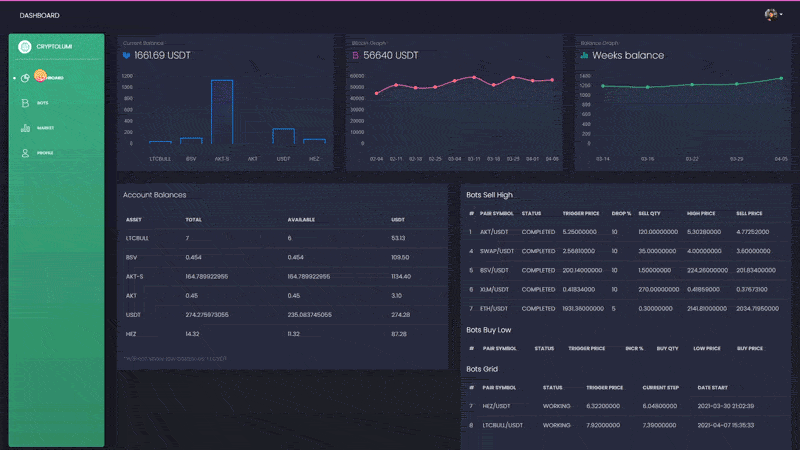
Task: Click the last point on Weeks balance line
Action: [x=781, y=78]
